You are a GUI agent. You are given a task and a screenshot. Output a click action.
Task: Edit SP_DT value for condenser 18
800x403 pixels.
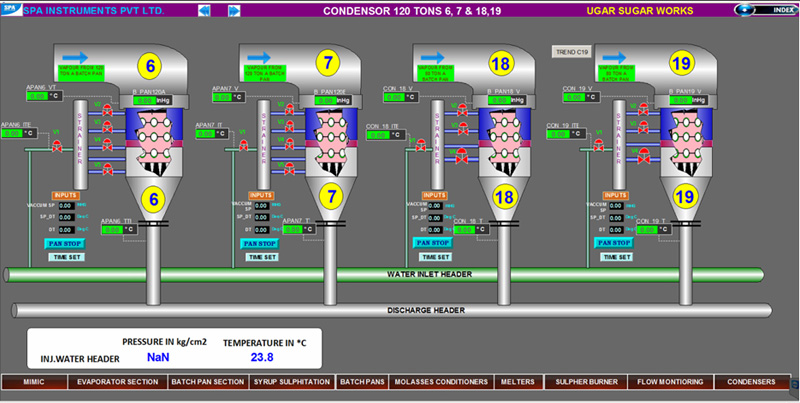pyautogui.click(x=435, y=218)
